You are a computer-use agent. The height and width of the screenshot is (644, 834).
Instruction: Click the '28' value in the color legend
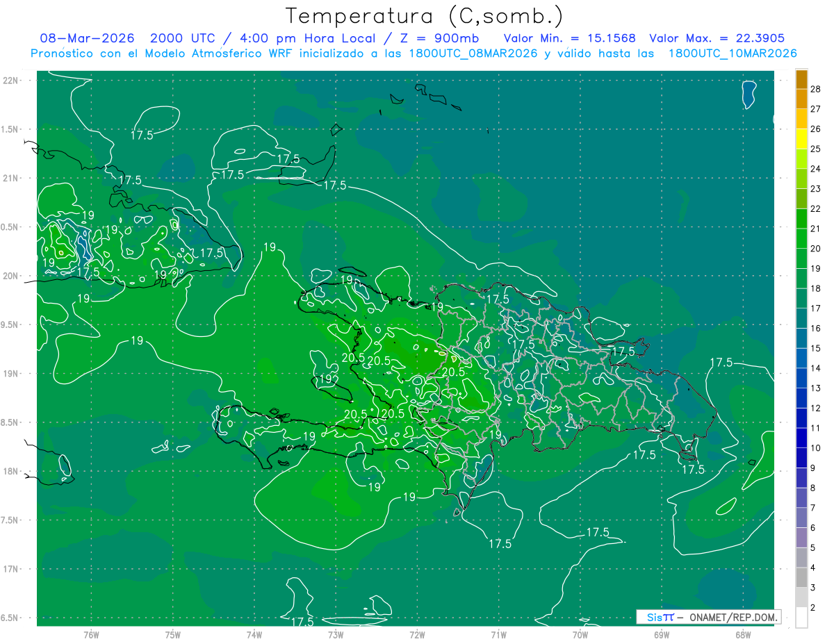(x=816, y=89)
